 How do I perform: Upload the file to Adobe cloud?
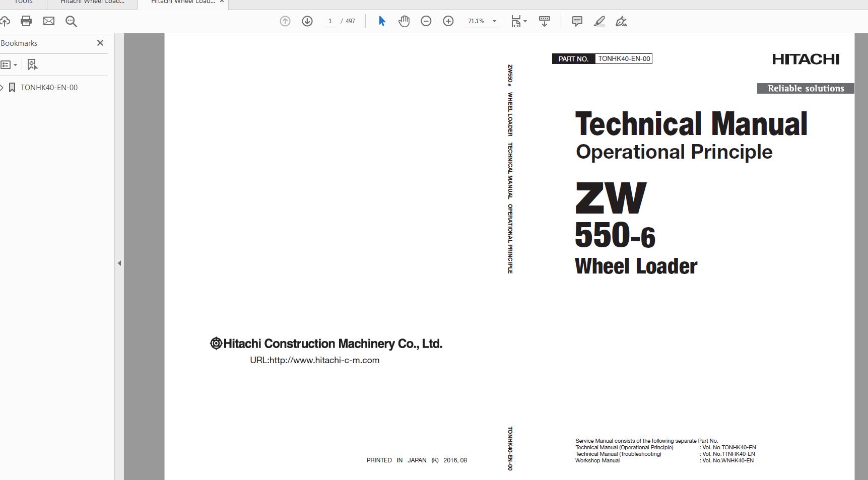click(5, 21)
